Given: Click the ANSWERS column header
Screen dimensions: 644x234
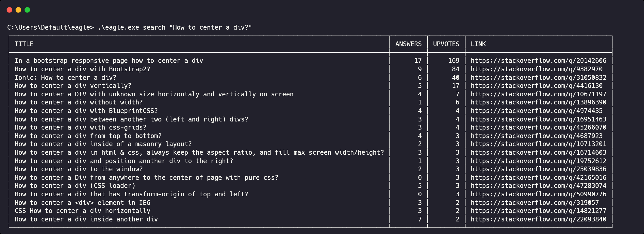Looking at the screenshot, I should tap(408, 44).
